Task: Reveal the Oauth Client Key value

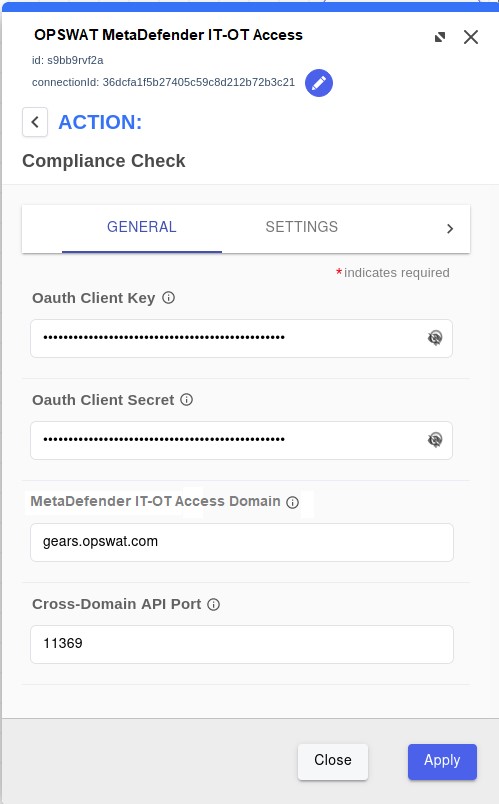Action: click(435, 338)
